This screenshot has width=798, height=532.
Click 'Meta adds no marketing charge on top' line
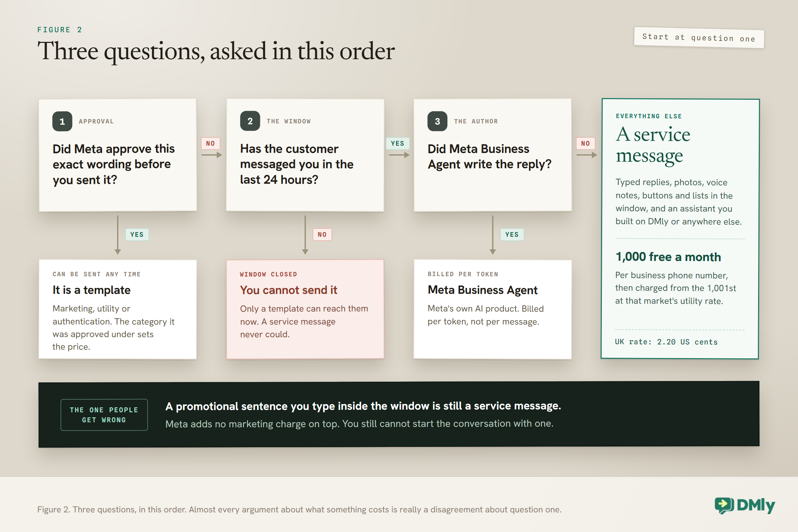[359, 424]
